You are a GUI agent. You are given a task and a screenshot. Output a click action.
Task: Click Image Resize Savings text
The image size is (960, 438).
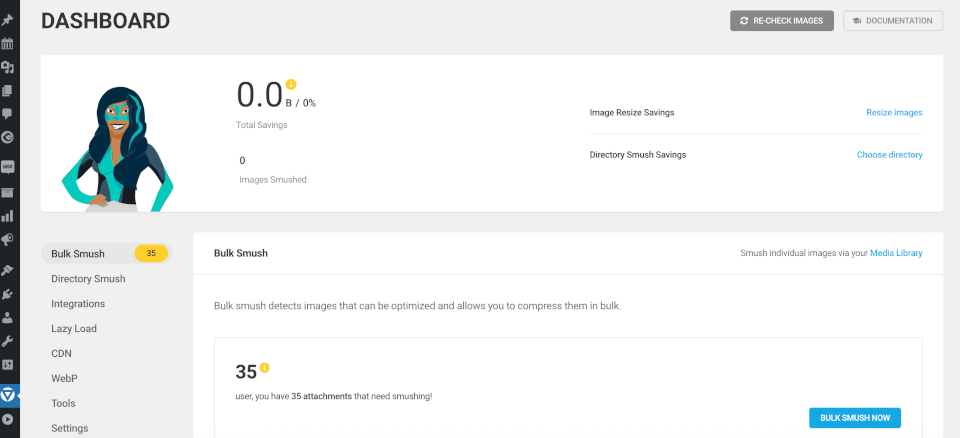tap(632, 113)
